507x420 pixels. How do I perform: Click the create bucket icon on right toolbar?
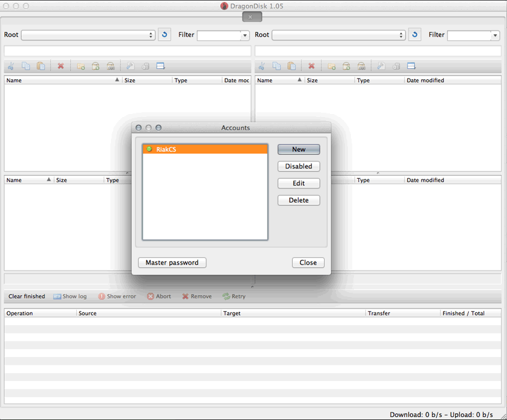pyautogui.click(x=347, y=66)
